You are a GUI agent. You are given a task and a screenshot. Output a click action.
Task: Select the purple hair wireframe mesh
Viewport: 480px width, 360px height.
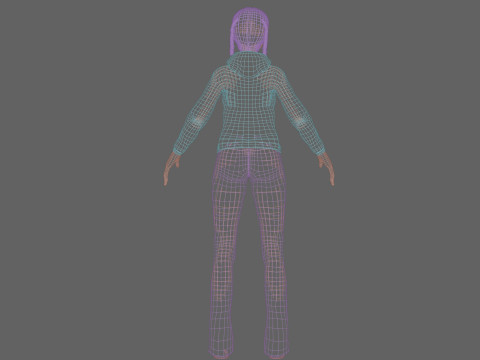pyautogui.click(x=249, y=31)
